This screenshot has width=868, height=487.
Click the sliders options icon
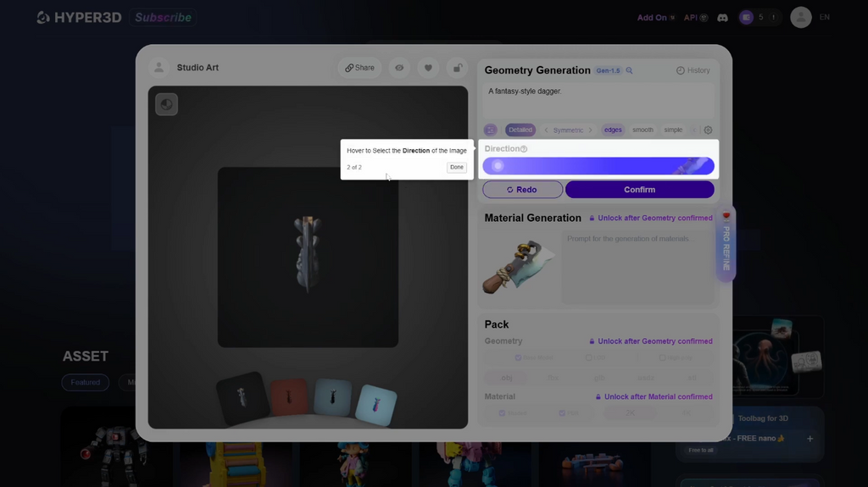[491, 130]
